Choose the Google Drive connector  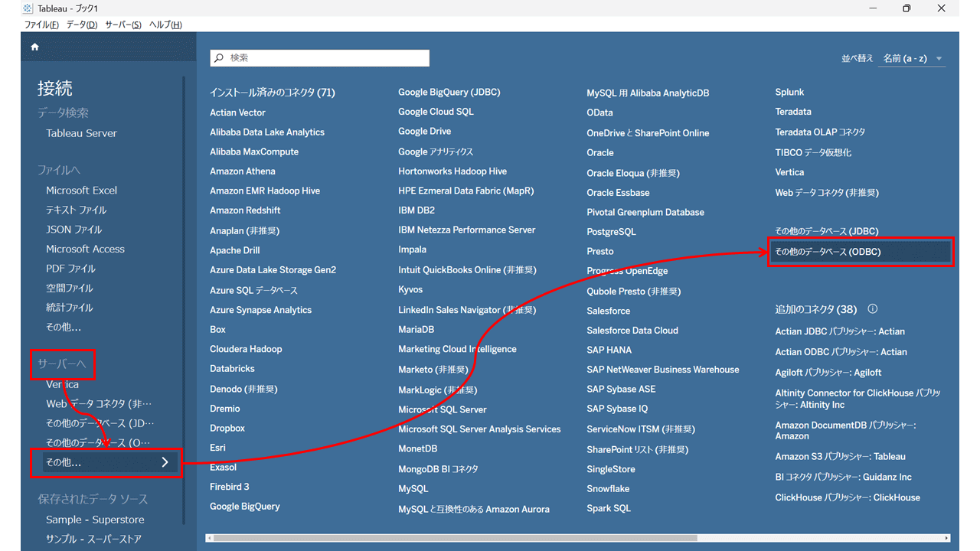[425, 132]
